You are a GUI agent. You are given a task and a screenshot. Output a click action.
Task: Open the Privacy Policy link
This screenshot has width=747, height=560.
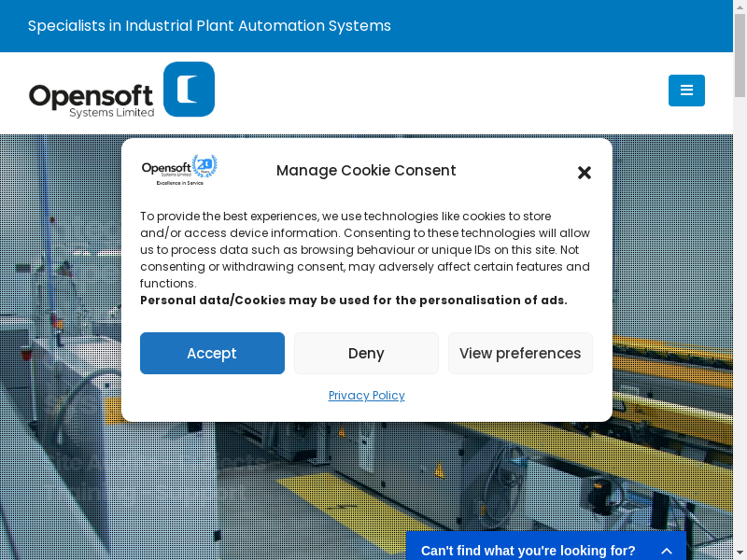coord(366,396)
